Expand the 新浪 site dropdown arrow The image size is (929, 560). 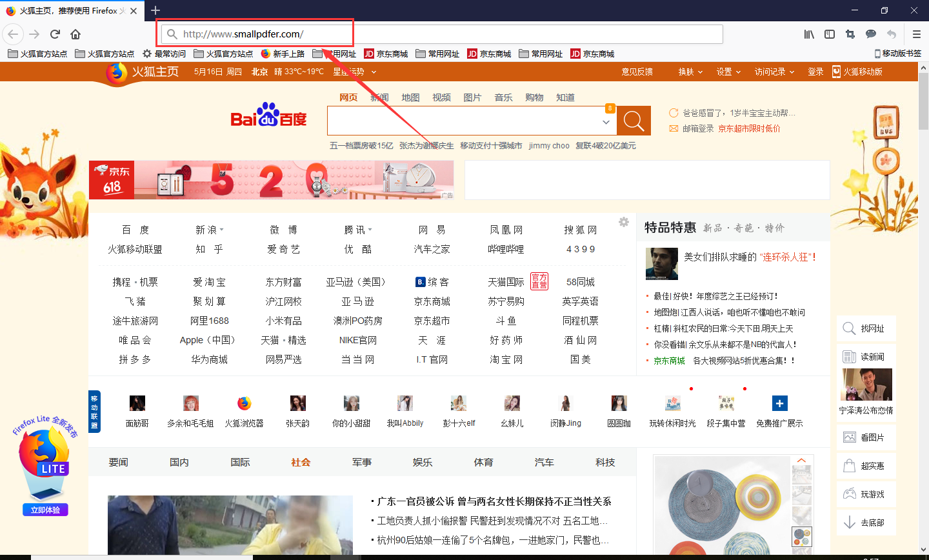pyautogui.click(x=221, y=230)
